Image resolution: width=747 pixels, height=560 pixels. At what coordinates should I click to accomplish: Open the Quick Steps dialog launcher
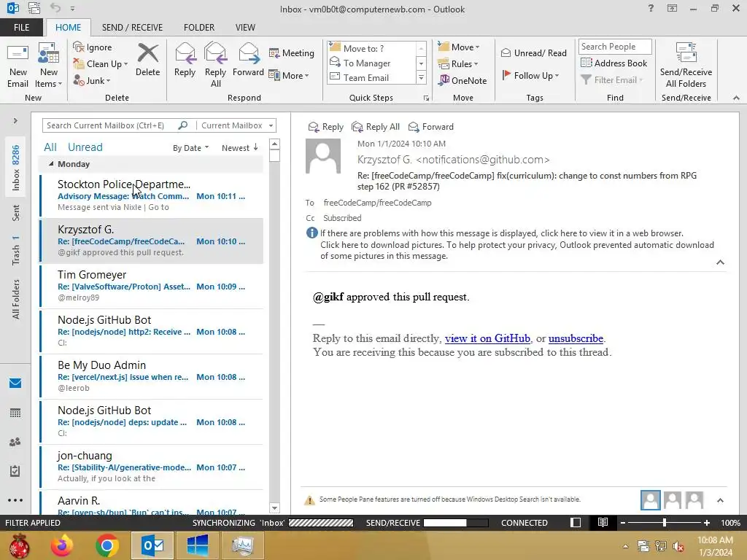426,98
